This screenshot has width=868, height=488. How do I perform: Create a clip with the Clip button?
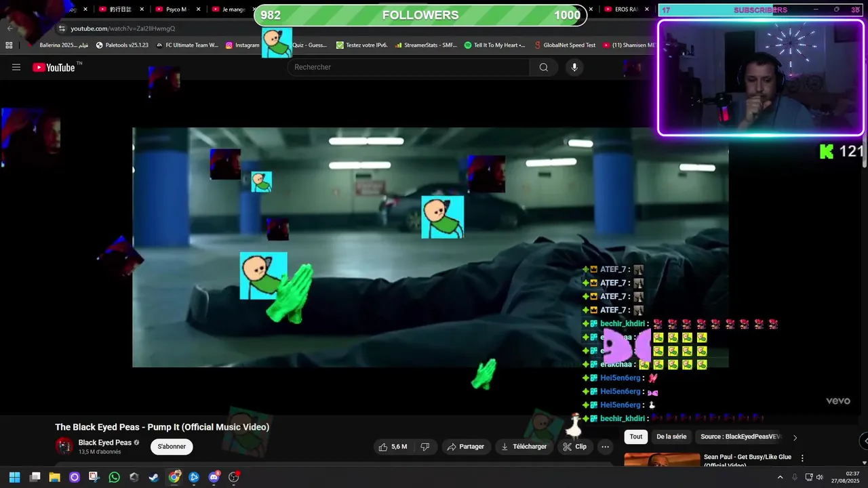(x=575, y=447)
